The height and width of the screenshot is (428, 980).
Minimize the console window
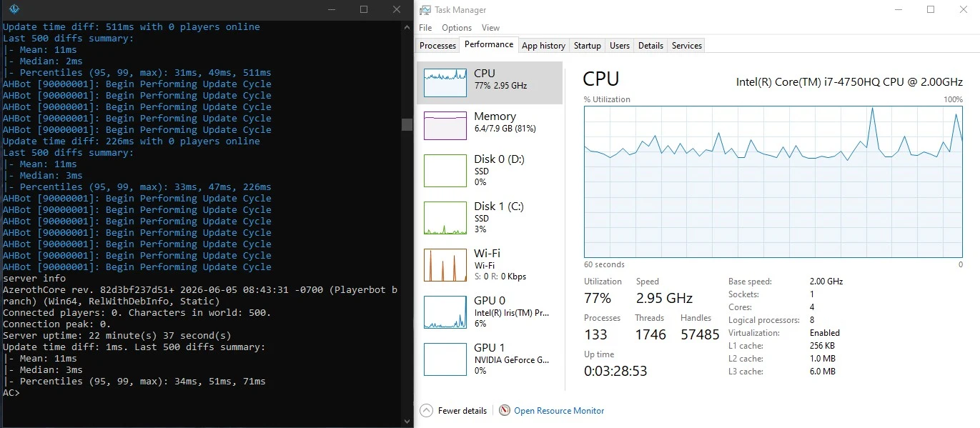point(331,9)
